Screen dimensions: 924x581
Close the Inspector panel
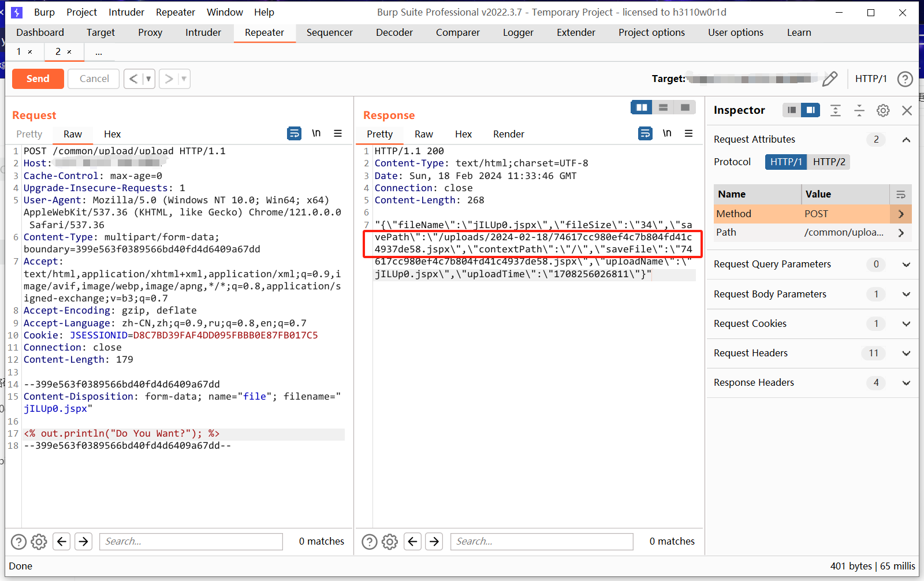point(907,110)
